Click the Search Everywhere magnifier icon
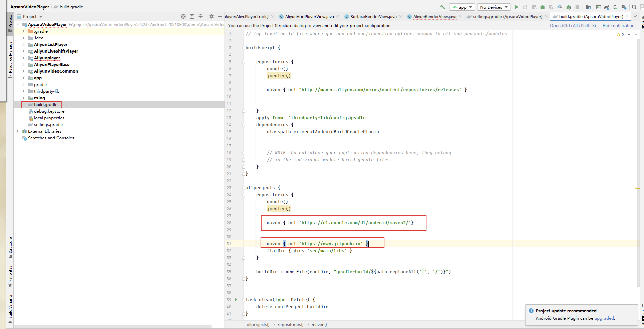 point(634,7)
